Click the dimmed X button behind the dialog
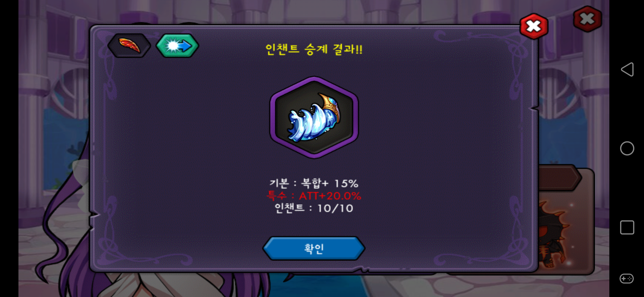The width and height of the screenshot is (644, 297). tap(588, 19)
